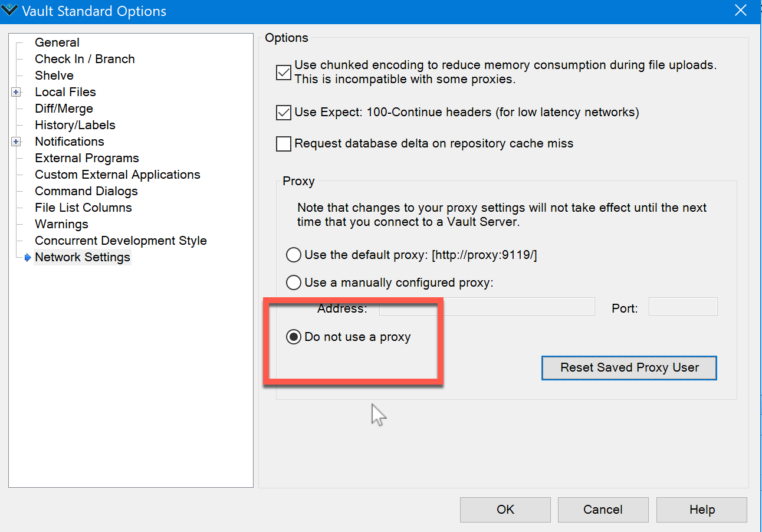Screen dimensions: 762x532
Task: Open External Programs settings
Action: point(87,158)
